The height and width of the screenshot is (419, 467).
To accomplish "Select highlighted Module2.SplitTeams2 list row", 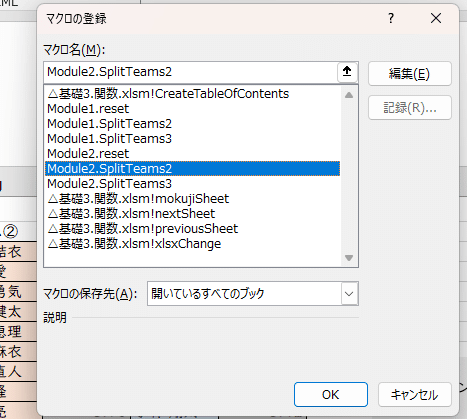I will coord(193,169).
